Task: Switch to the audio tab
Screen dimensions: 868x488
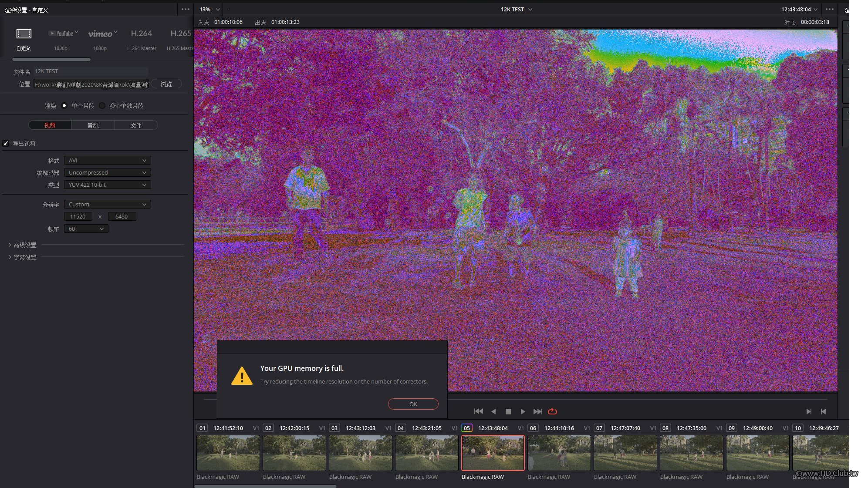Action: [x=93, y=125]
